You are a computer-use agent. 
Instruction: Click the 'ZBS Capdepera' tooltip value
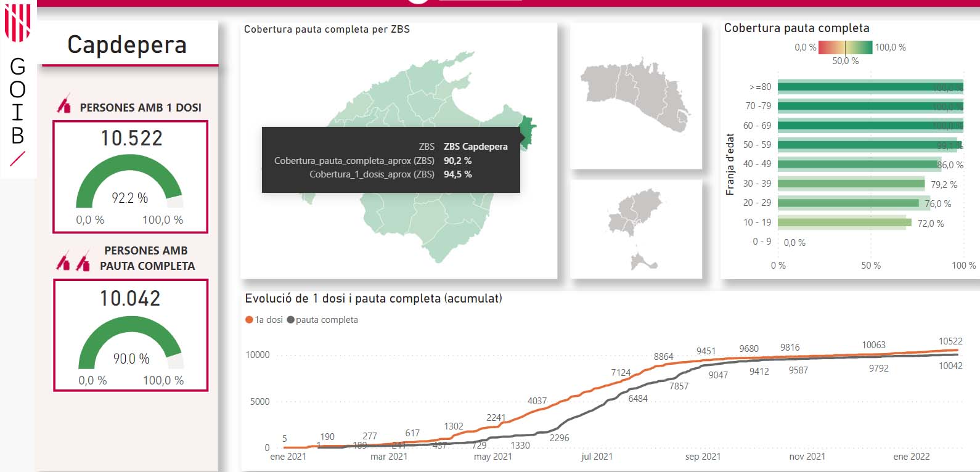[476, 147]
